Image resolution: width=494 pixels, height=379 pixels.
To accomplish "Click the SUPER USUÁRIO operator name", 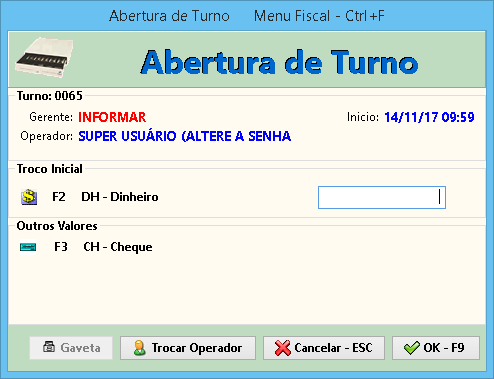I will tap(185, 136).
